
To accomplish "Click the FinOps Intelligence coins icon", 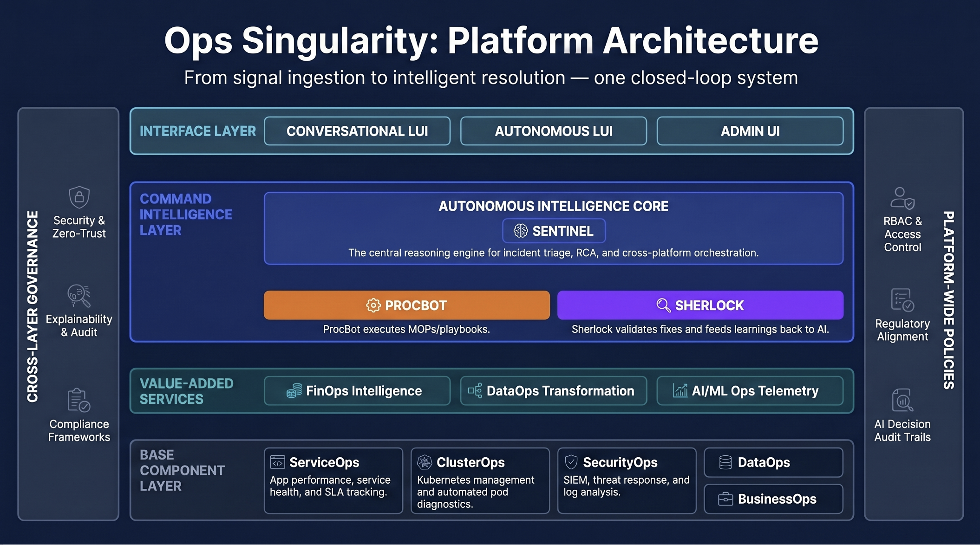I will (294, 391).
